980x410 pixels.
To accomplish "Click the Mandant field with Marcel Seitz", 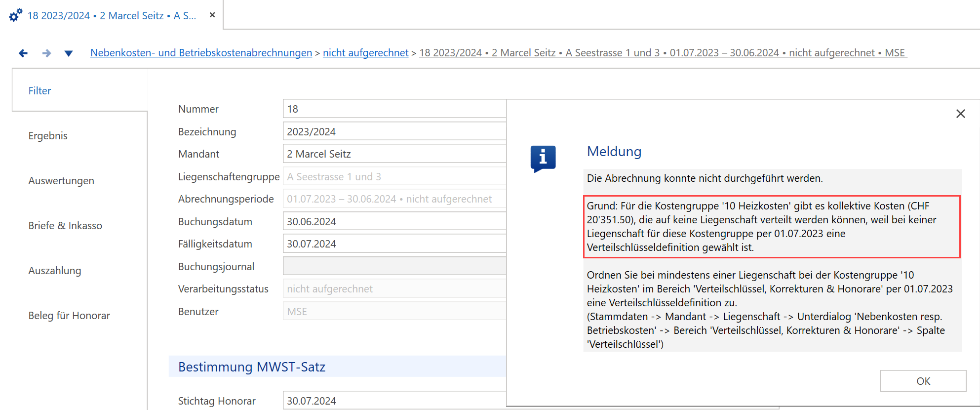I will 394,154.
